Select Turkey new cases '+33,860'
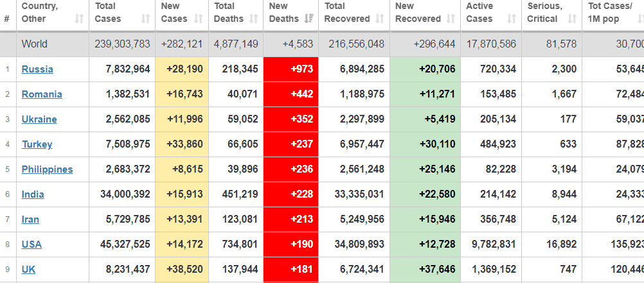Image resolution: width=644 pixels, height=283 pixels. coord(185,144)
